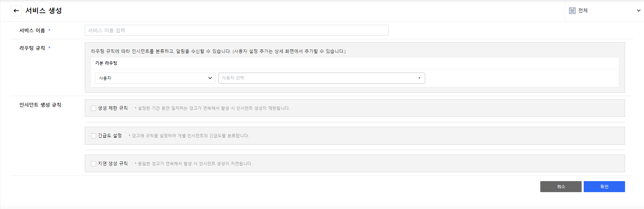
Task: Click the project icon beside 전체
Action: pos(572,11)
